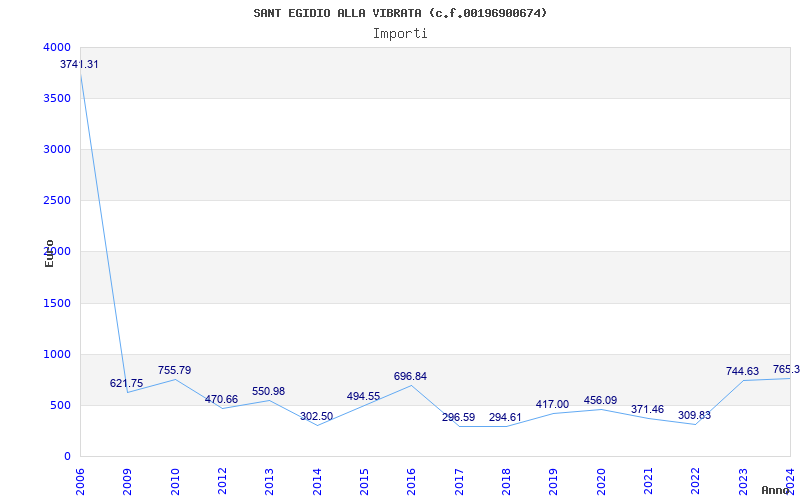Click the 470.66 value label

click(x=221, y=399)
